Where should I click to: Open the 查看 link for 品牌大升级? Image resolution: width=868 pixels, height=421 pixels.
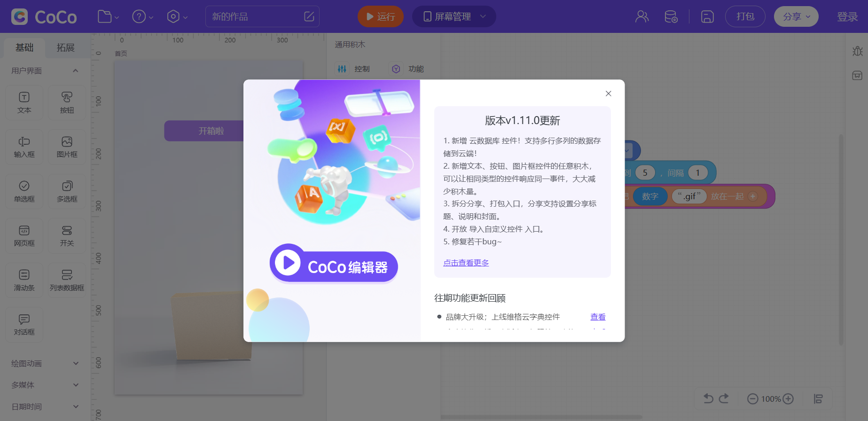[x=598, y=317]
